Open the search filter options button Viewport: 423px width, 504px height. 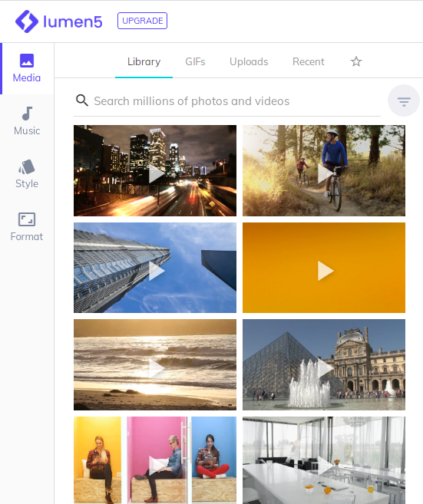click(404, 101)
